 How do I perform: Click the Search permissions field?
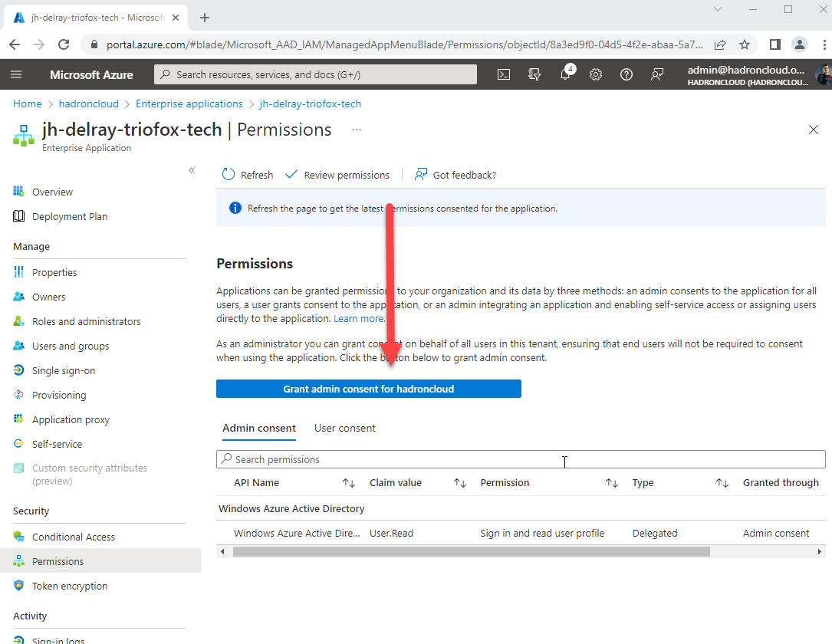coord(521,459)
